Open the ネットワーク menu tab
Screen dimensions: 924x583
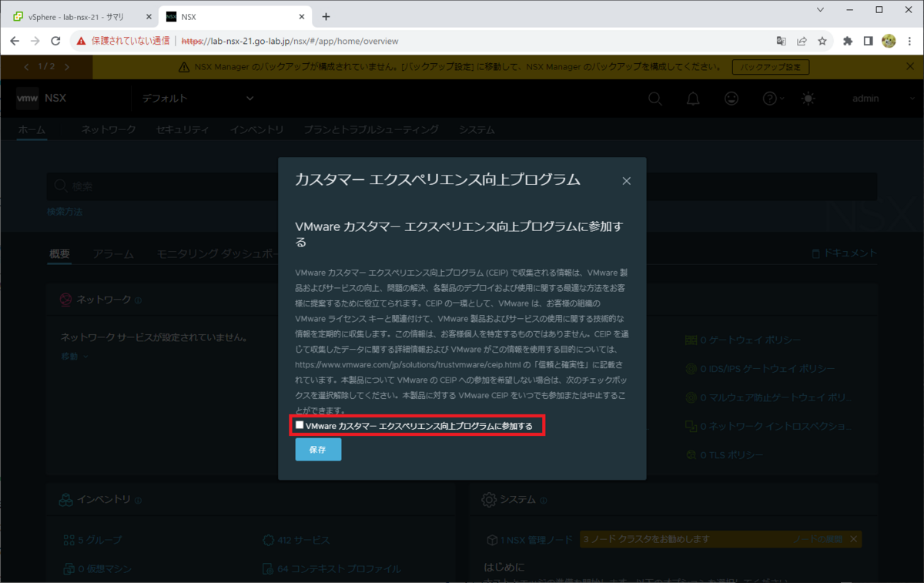click(x=109, y=130)
